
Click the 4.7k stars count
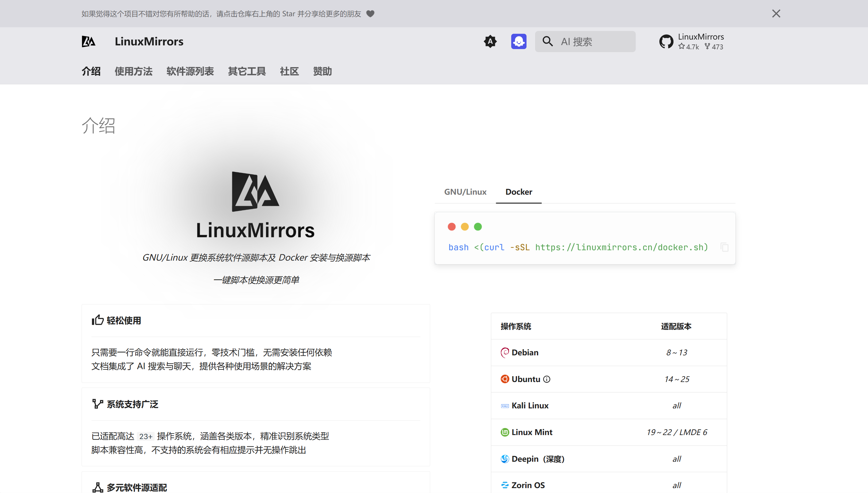(x=689, y=47)
